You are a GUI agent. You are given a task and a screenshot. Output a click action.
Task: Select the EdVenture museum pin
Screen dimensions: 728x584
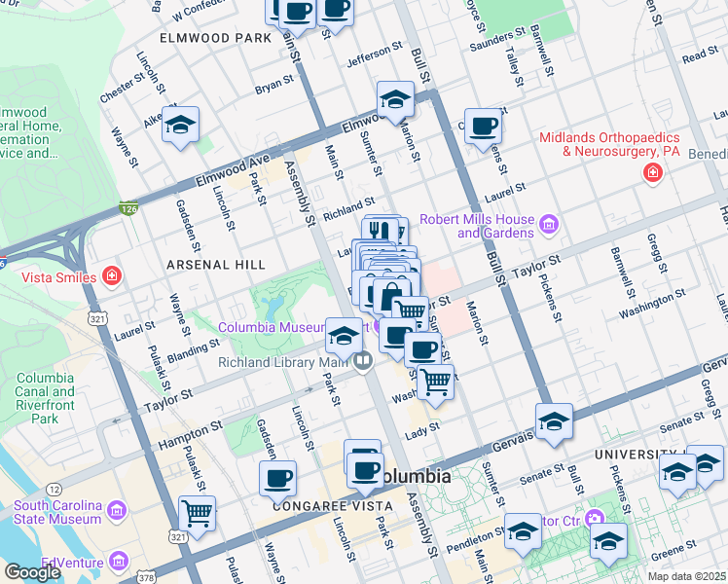click(x=119, y=562)
